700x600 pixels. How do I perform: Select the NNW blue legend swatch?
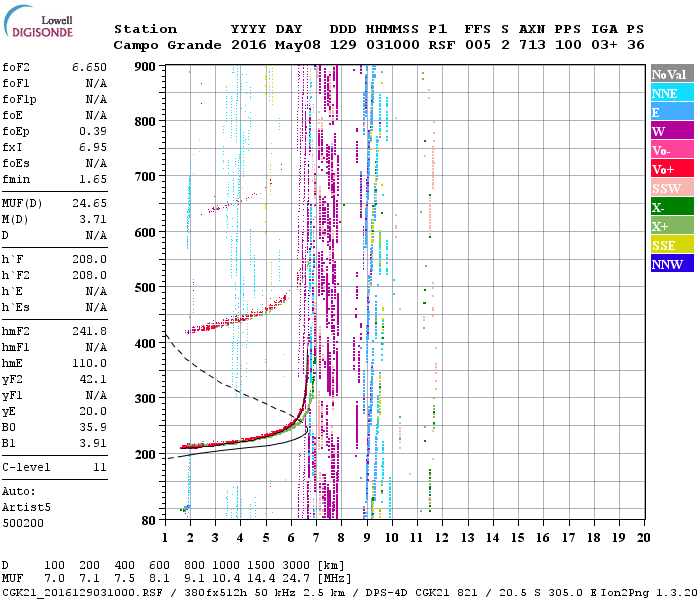click(x=672, y=264)
